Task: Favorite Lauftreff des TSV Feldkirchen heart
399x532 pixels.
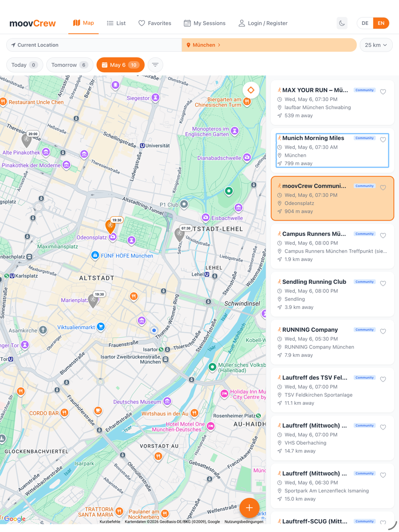Action: point(383,379)
